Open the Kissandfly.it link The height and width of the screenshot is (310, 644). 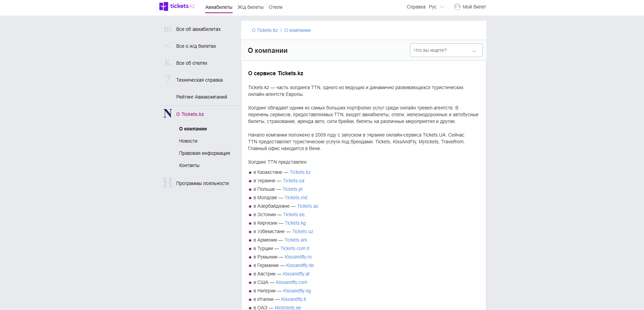pyautogui.click(x=294, y=299)
